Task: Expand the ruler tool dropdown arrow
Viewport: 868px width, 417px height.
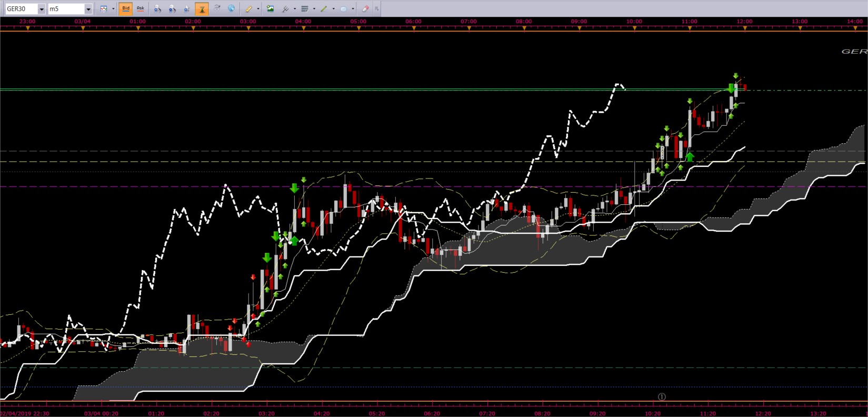Action: 258,8
